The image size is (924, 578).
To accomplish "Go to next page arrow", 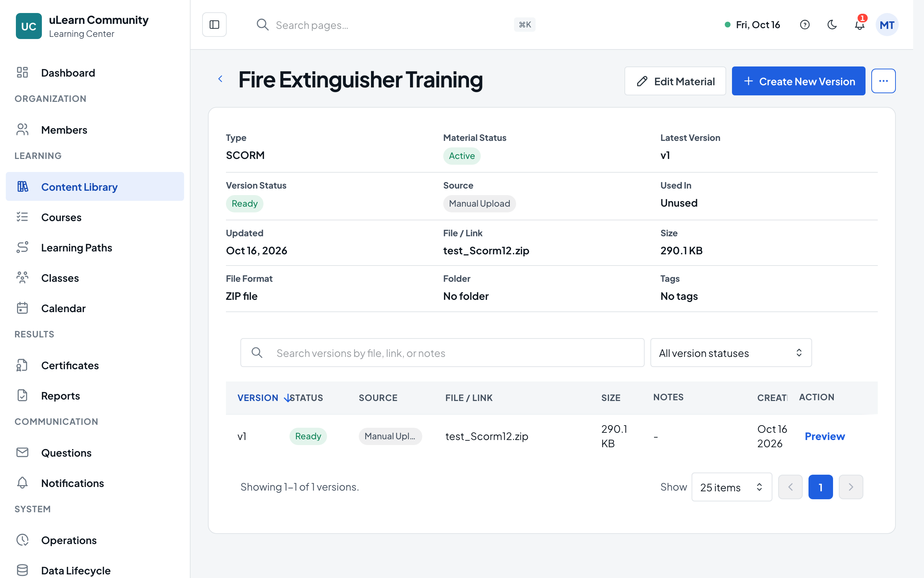I will pos(851,487).
